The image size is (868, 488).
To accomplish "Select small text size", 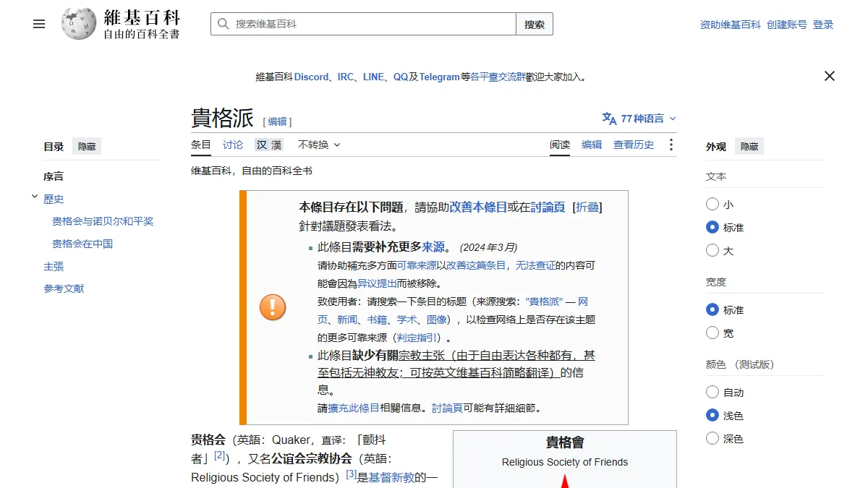I will click(712, 205).
